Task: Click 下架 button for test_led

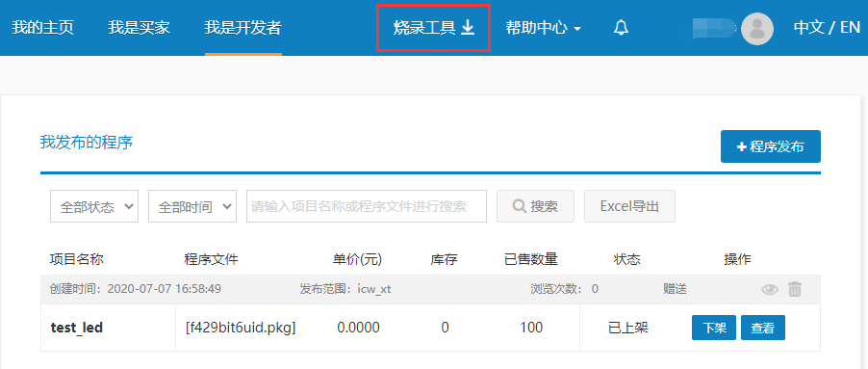Action: coord(714,328)
